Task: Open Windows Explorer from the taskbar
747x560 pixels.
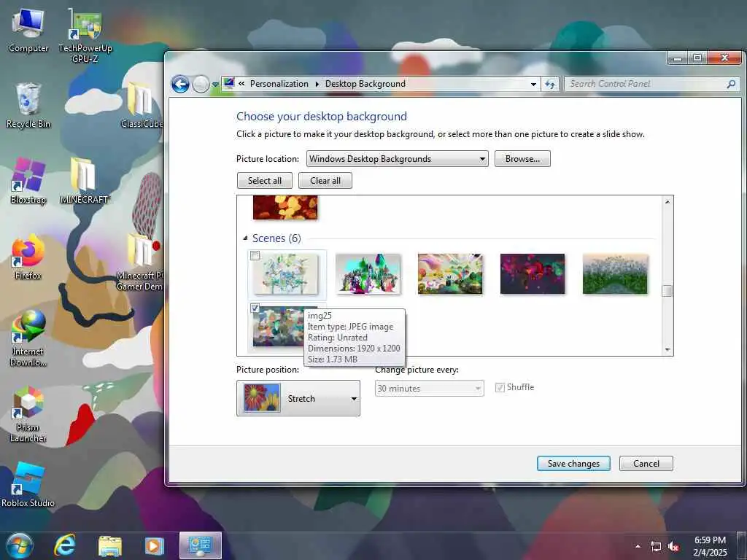Action: tap(110, 545)
